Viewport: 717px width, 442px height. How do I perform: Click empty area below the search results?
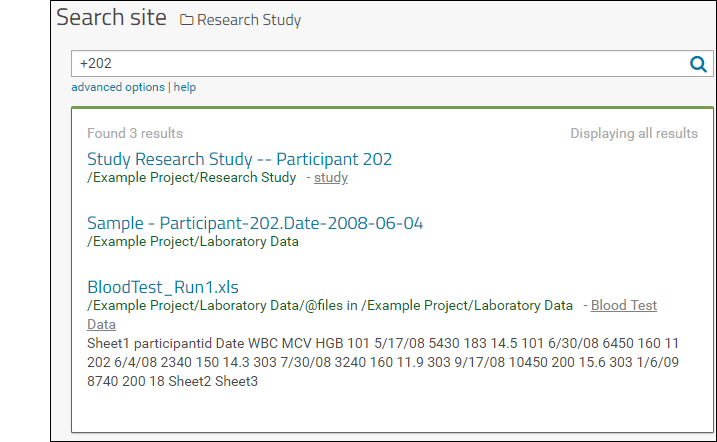[392, 411]
